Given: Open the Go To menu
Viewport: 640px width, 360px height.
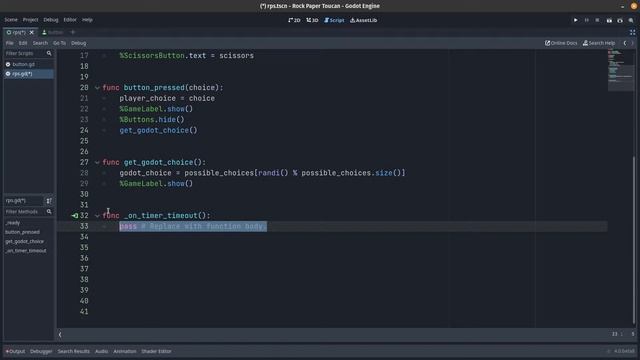Looking at the screenshot, I should pos(59,43).
